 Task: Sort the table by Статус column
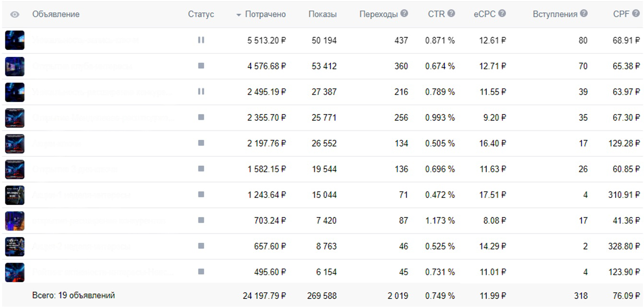[x=201, y=14]
